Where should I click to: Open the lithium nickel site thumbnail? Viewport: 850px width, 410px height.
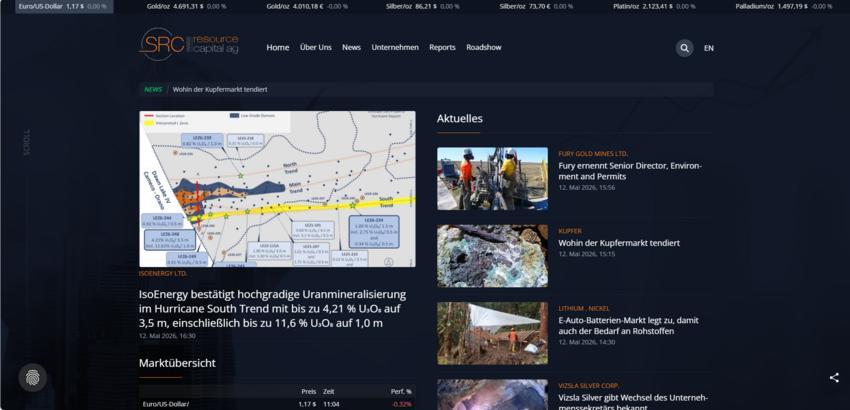(x=492, y=333)
